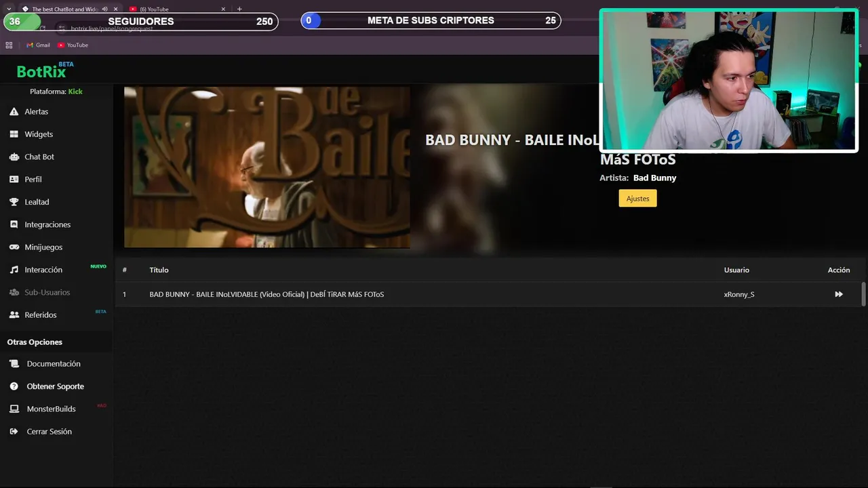Click the Plataforma: Kick label
The height and width of the screenshot is (488, 868).
(x=56, y=91)
